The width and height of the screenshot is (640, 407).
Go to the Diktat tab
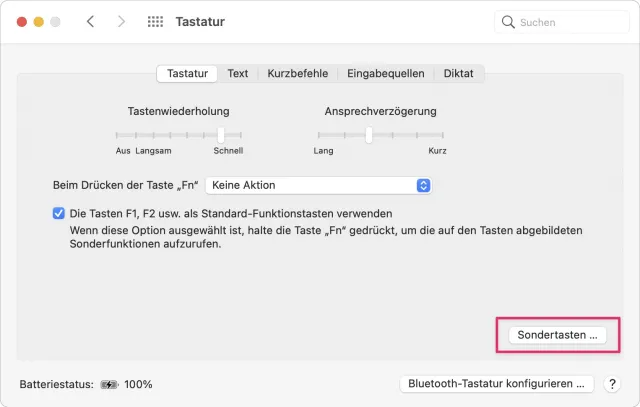(459, 73)
